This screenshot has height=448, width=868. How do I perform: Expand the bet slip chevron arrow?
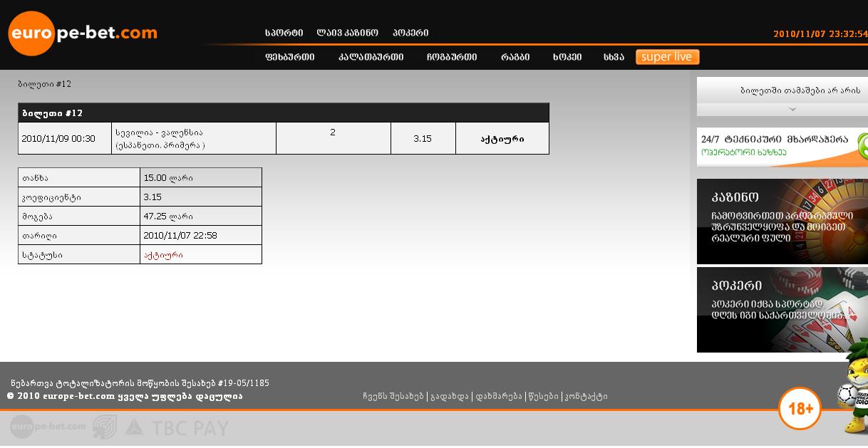tap(792, 110)
